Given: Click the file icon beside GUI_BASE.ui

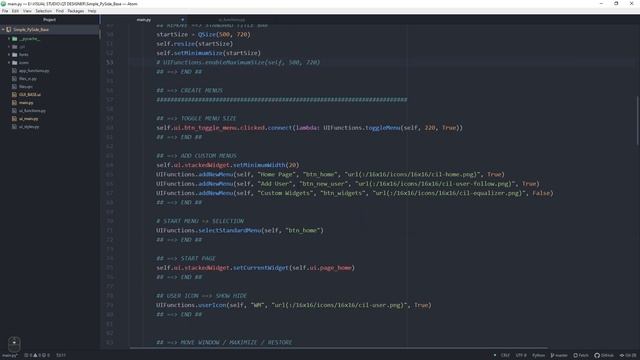Looking at the screenshot, I should 15,95.
